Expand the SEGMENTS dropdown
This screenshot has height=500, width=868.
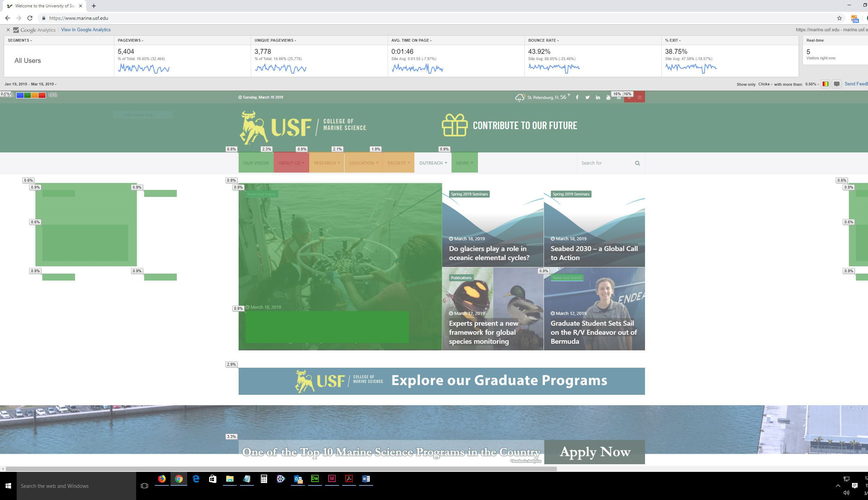click(20, 40)
